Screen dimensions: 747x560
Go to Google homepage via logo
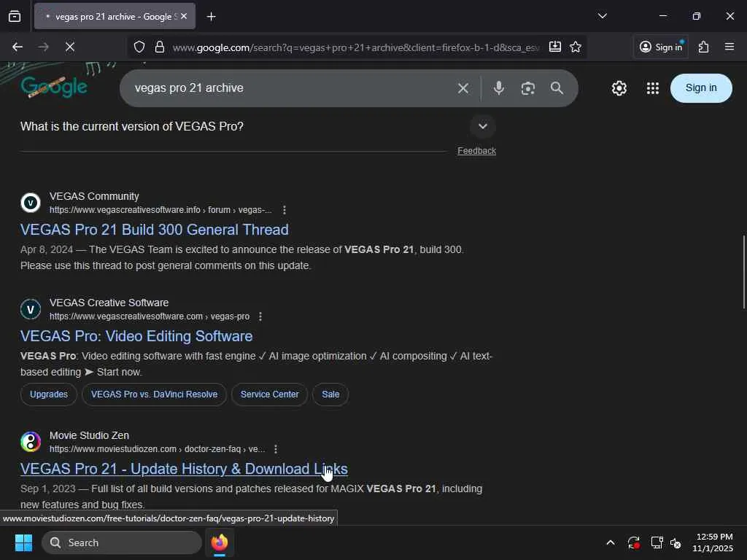point(54,87)
